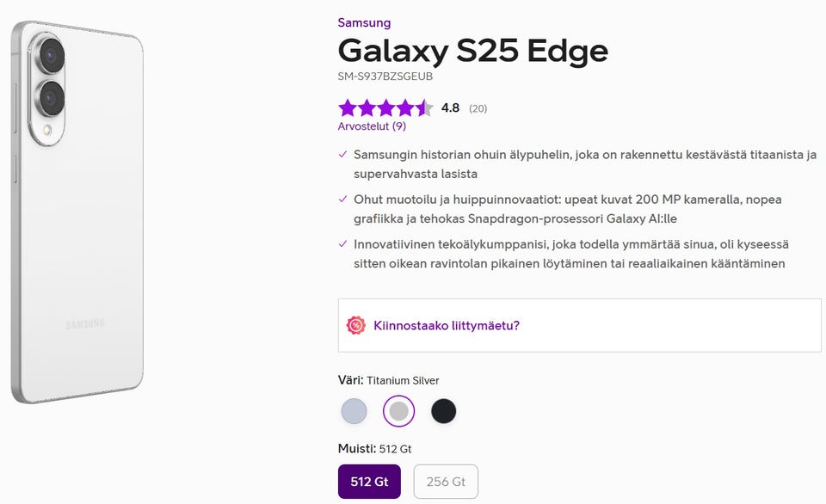
Task: Choose the black color swatch
Action: (x=443, y=411)
